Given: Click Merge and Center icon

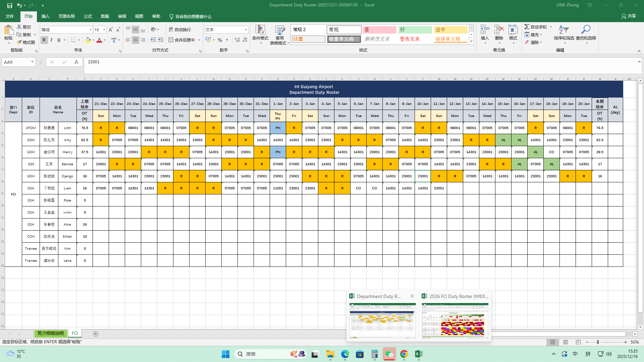Looking at the screenshot, I should pyautogui.click(x=171, y=40).
